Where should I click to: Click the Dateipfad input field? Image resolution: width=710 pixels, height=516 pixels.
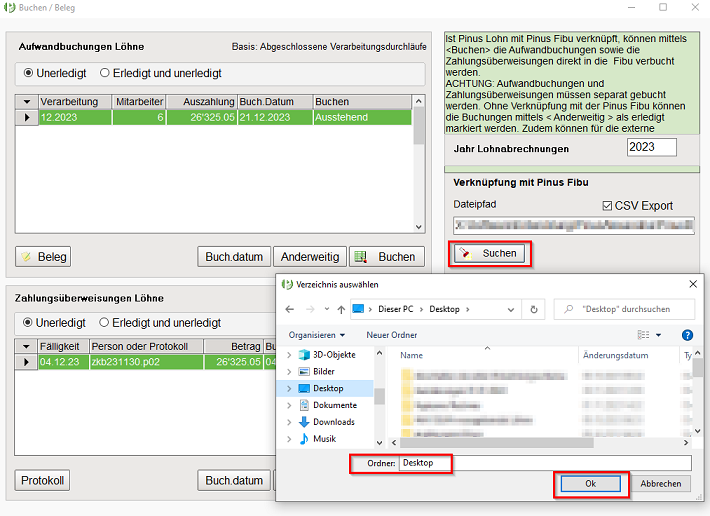(x=574, y=225)
